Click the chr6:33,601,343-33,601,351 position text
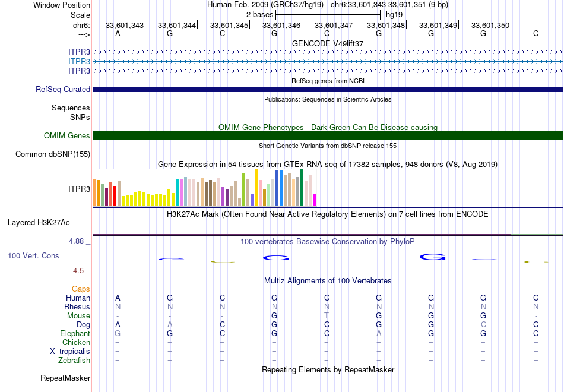 click(x=389, y=5)
